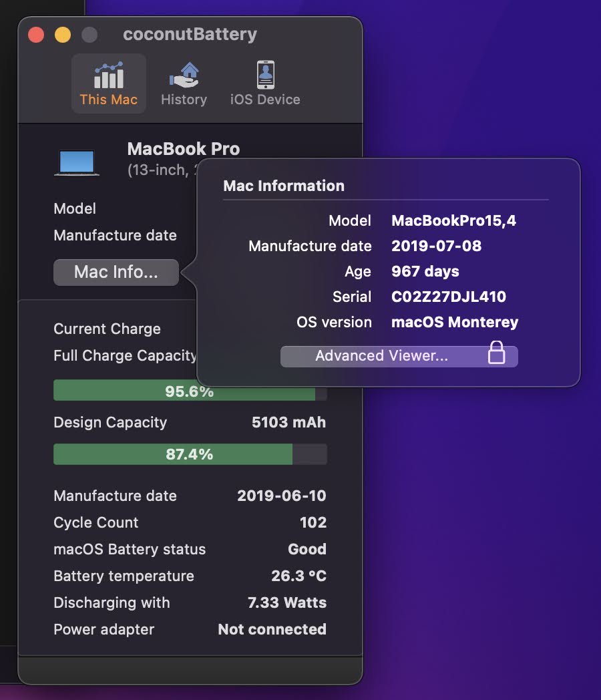The image size is (601, 700).
Task: Select the serial number C02Z27DJL410
Action: point(448,297)
